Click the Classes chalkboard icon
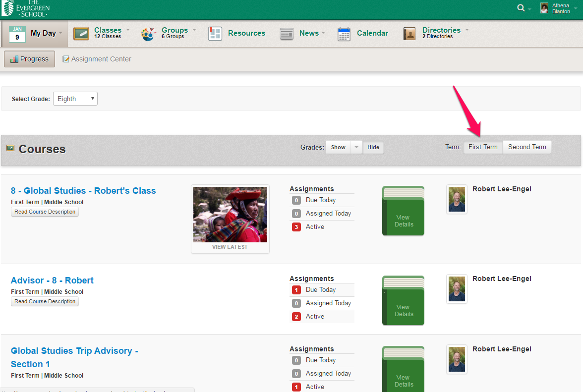This screenshot has height=392, width=583. 81,33
